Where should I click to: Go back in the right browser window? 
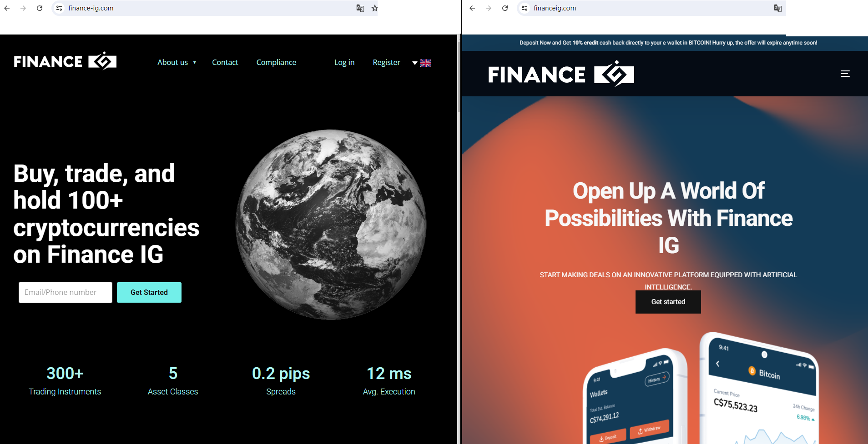coord(472,8)
